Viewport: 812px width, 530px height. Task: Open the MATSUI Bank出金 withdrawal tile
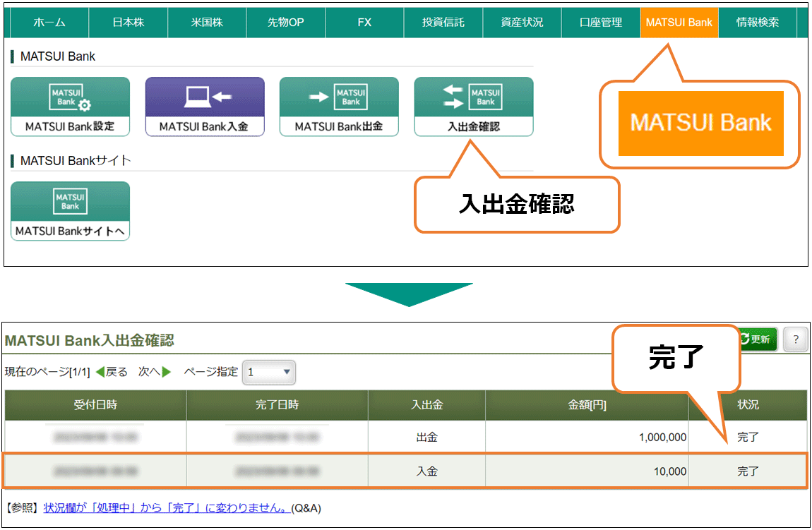339,107
